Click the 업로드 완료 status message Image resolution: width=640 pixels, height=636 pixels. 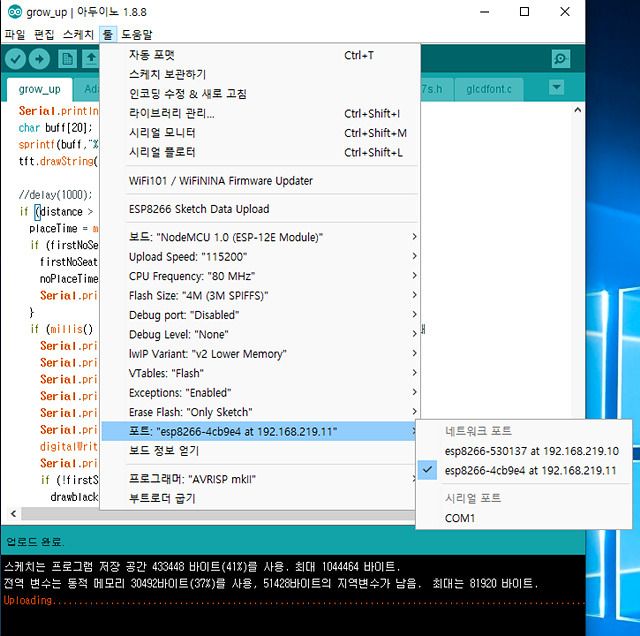(34, 542)
